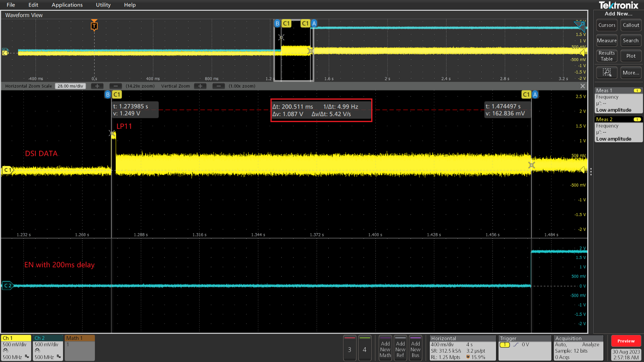Open the Trigger settings badge

point(525,348)
